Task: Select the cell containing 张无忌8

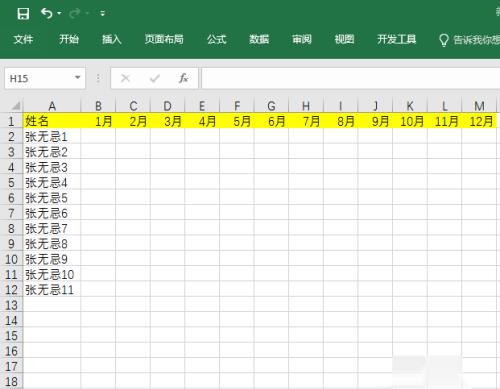Action: [x=52, y=244]
